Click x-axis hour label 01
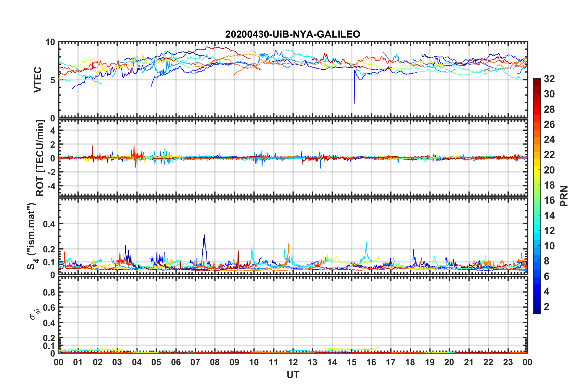This screenshot has width=586, height=392. pos(78,362)
